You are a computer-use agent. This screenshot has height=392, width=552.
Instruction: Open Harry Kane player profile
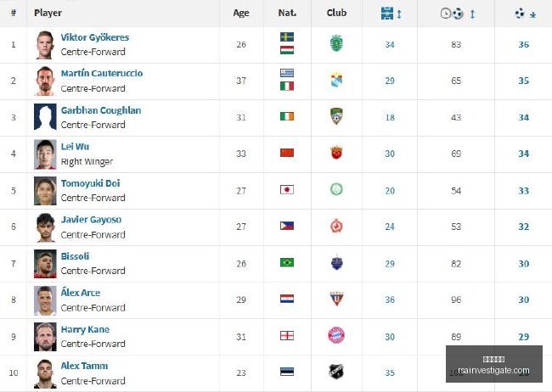(x=85, y=329)
